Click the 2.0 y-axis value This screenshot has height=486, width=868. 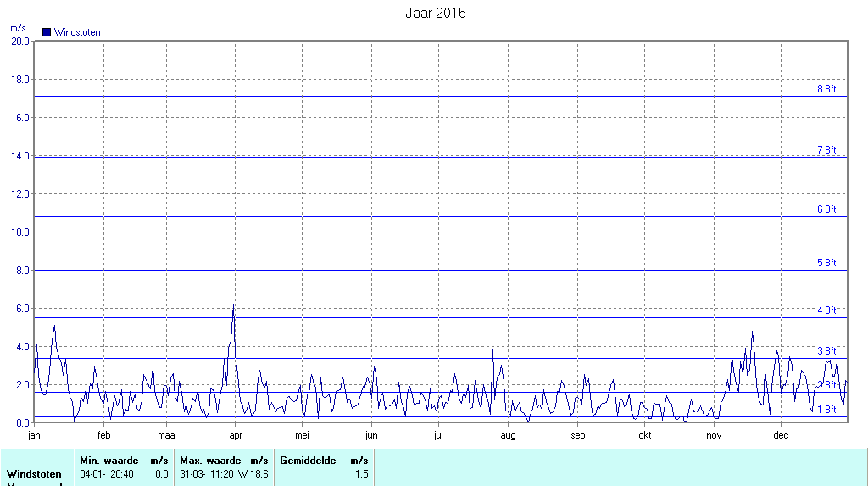[23, 384]
